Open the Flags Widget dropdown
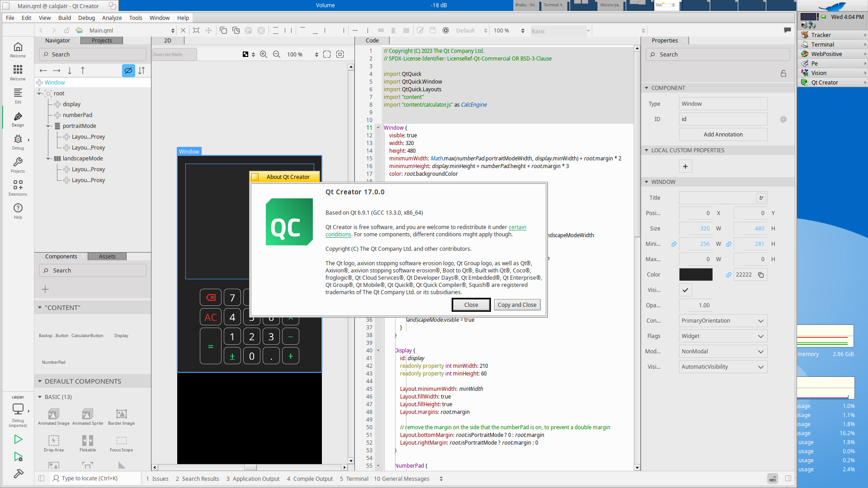The height and width of the screenshot is (488, 868). (x=723, y=336)
